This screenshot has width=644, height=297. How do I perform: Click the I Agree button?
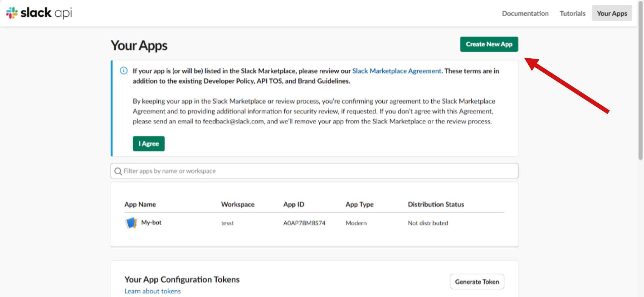click(x=149, y=143)
